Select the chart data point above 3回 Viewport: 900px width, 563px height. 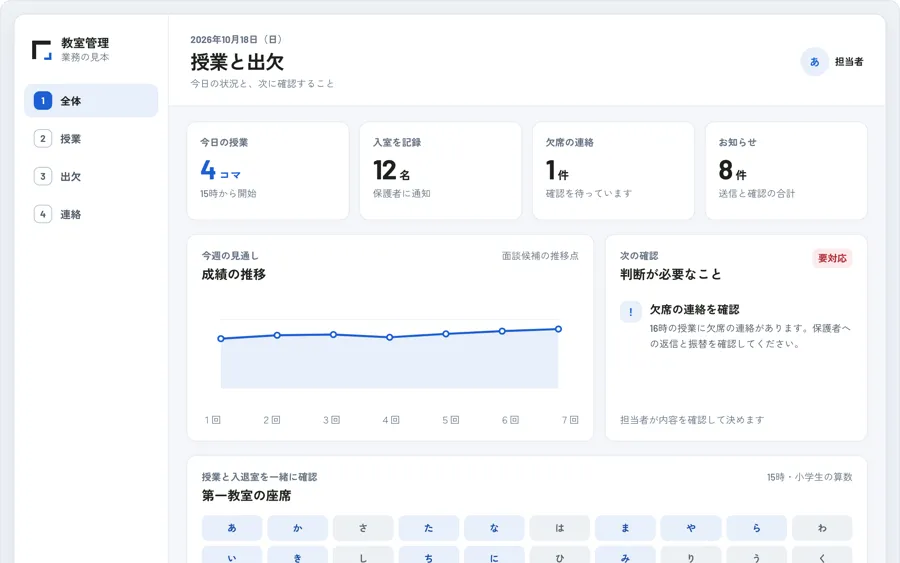(x=333, y=335)
